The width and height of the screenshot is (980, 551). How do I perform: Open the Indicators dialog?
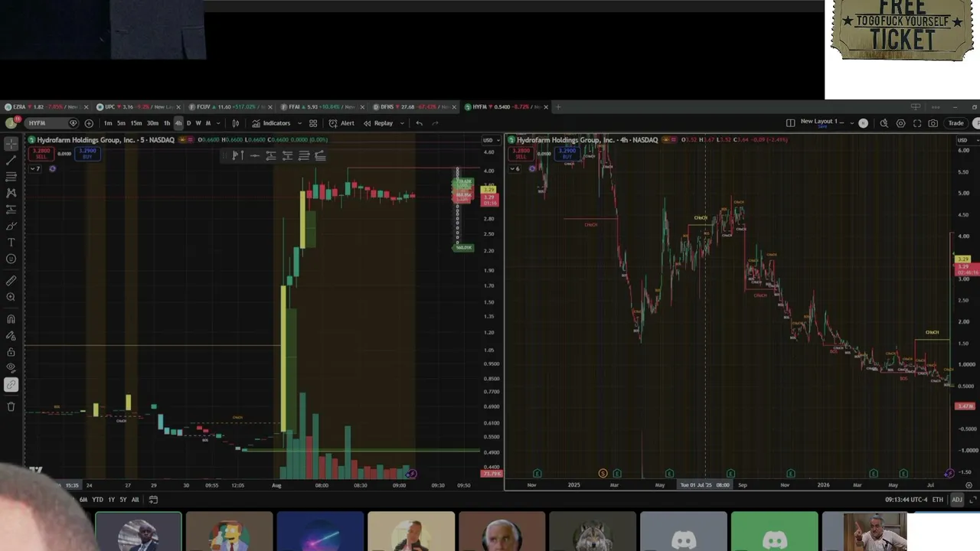(x=271, y=123)
